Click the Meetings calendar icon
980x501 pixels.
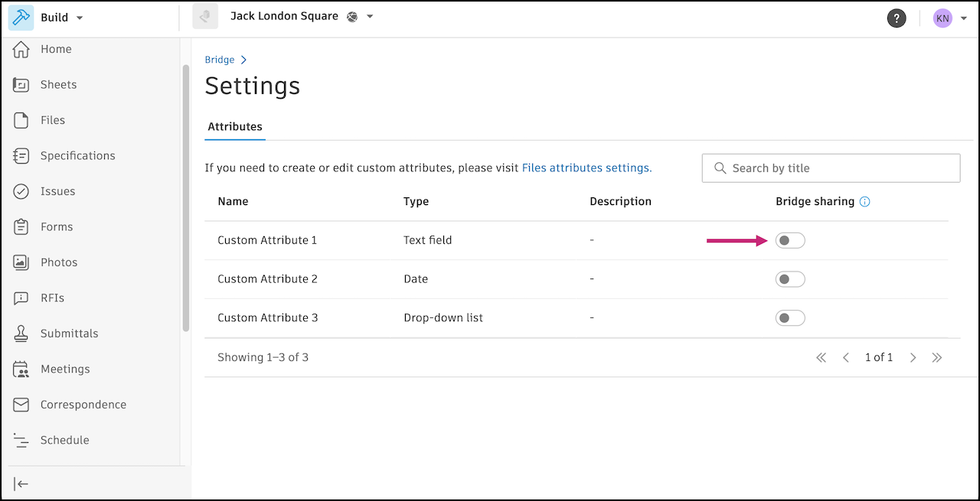pos(21,369)
